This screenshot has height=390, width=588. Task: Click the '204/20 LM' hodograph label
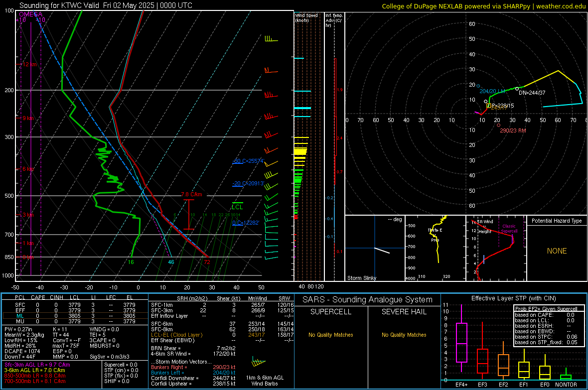click(492, 91)
